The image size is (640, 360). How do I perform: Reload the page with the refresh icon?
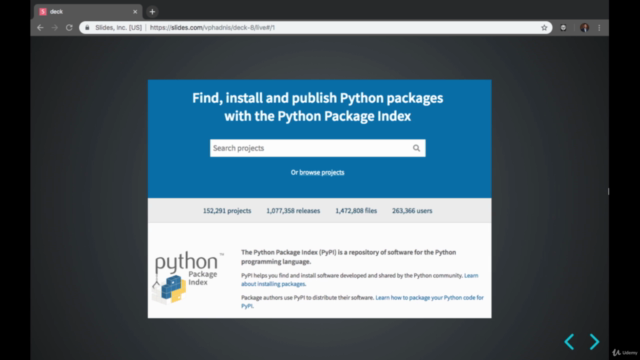(x=69, y=28)
